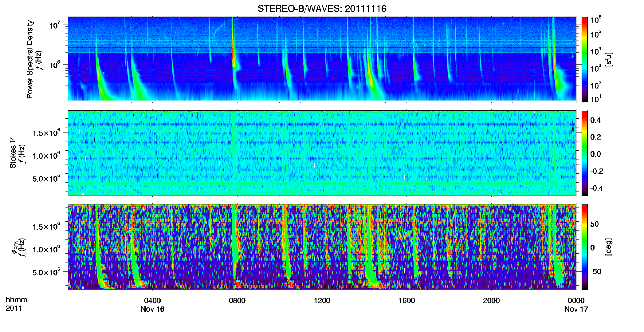Image resolution: width=644 pixels, height=332 pixels.
Task: Click the -0.4 Stokes colorbar tick
Action: point(596,188)
